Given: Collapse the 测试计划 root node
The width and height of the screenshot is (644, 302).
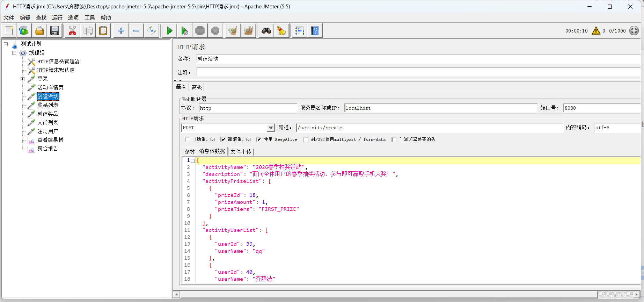Looking at the screenshot, I should pos(6,44).
